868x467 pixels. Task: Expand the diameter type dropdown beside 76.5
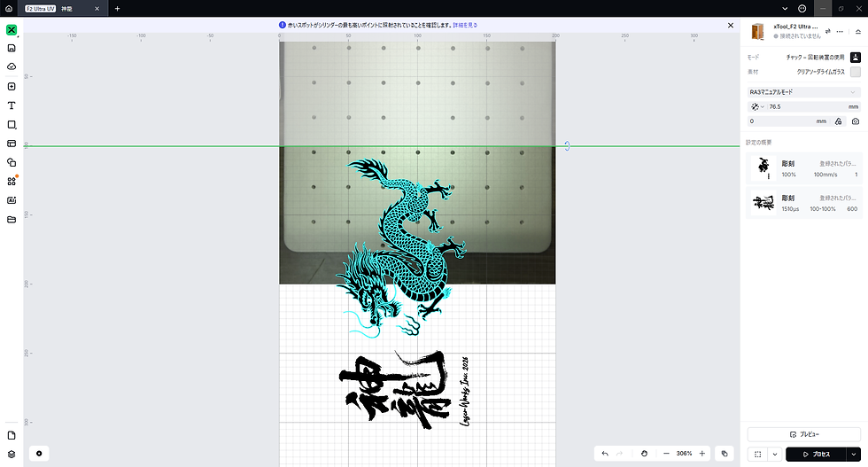756,107
